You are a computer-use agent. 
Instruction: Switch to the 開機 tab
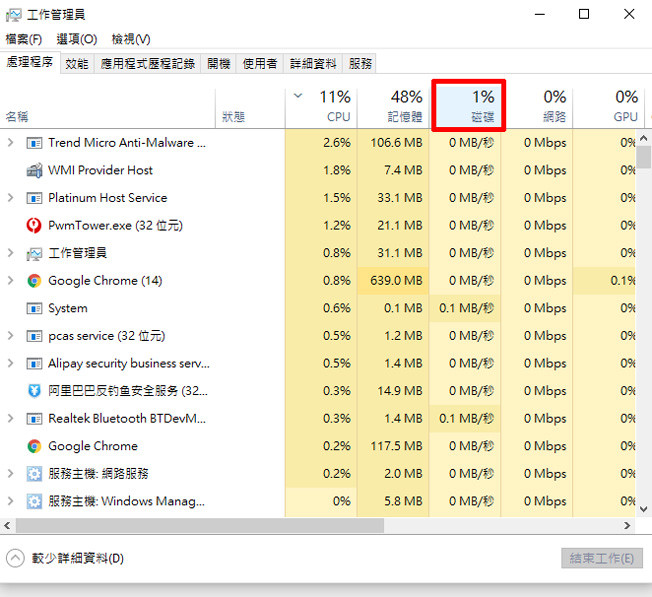pos(219,64)
